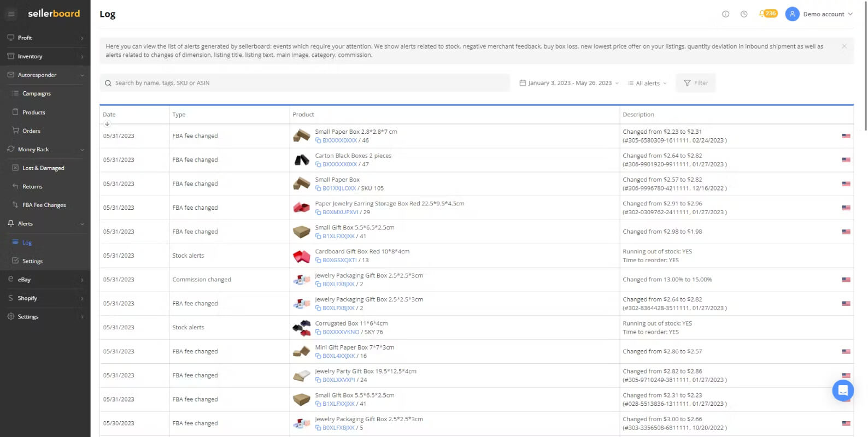Click the Product column header
Viewport: 868px width, 437px height.
pos(303,115)
